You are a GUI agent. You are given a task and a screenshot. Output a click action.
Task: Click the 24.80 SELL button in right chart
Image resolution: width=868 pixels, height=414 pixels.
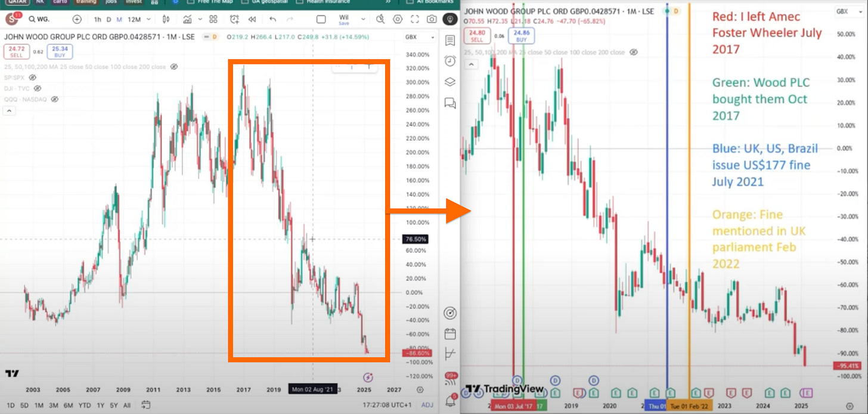pyautogui.click(x=477, y=36)
